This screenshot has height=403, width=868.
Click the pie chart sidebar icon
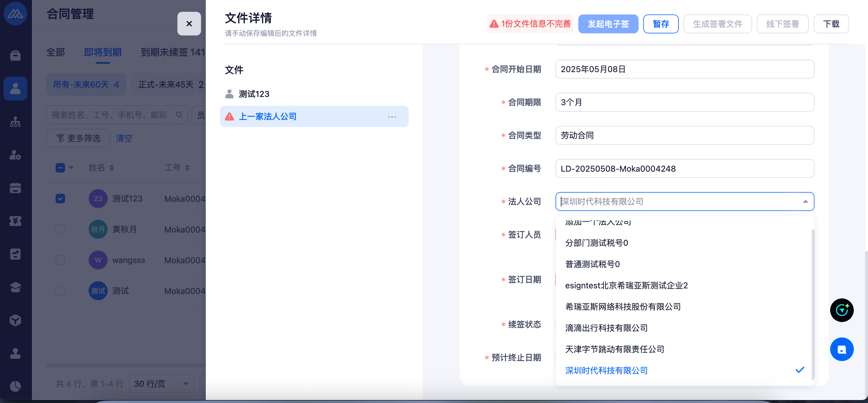click(15, 386)
